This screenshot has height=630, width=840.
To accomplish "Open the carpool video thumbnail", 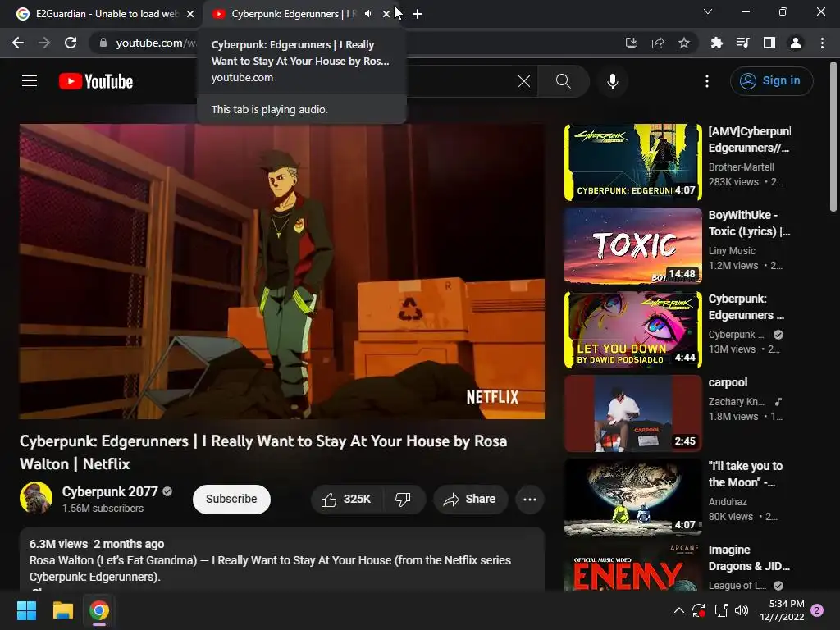I will (x=633, y=413).
